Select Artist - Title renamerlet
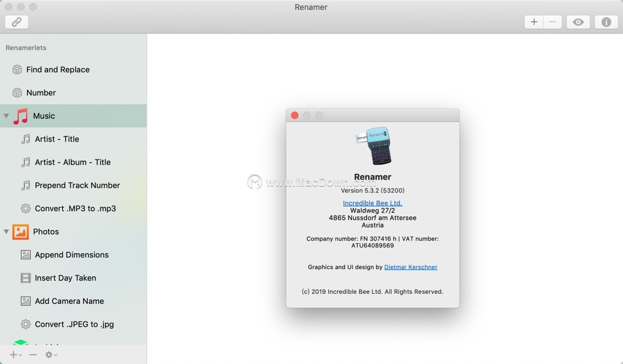 73,139
